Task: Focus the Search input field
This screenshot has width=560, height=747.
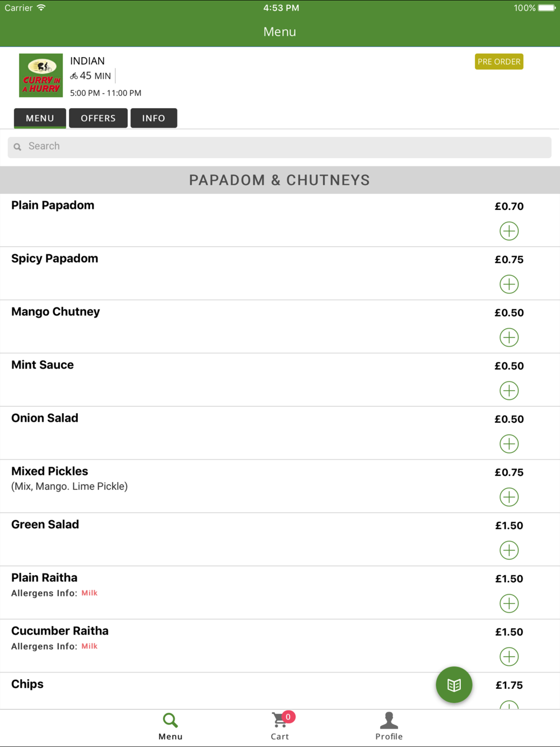Action: pyautogui.click(x=279, y=147)
